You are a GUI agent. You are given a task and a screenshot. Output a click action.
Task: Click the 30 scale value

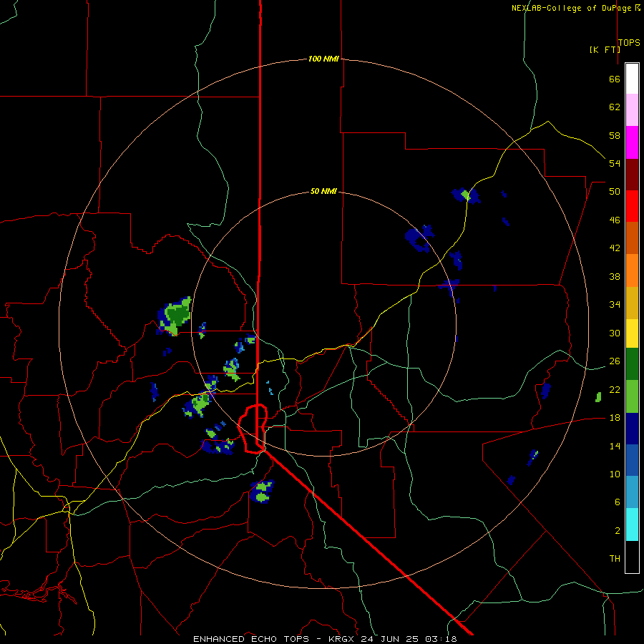point(615,333)
